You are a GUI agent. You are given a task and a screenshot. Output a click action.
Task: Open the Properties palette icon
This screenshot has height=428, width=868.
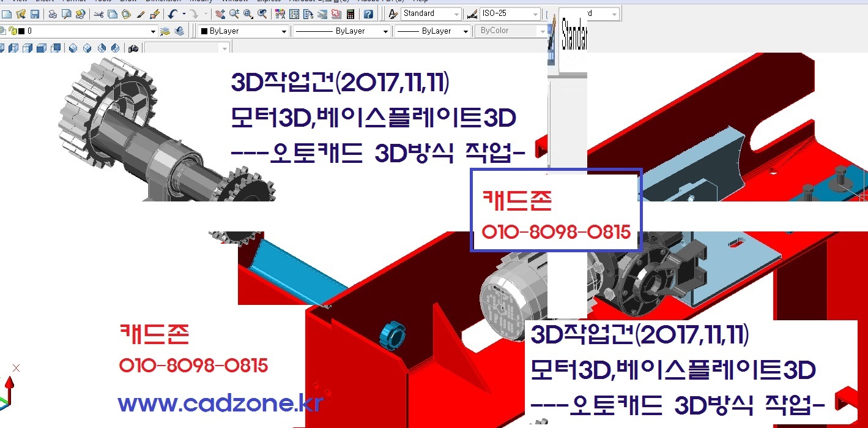point(280,14)
